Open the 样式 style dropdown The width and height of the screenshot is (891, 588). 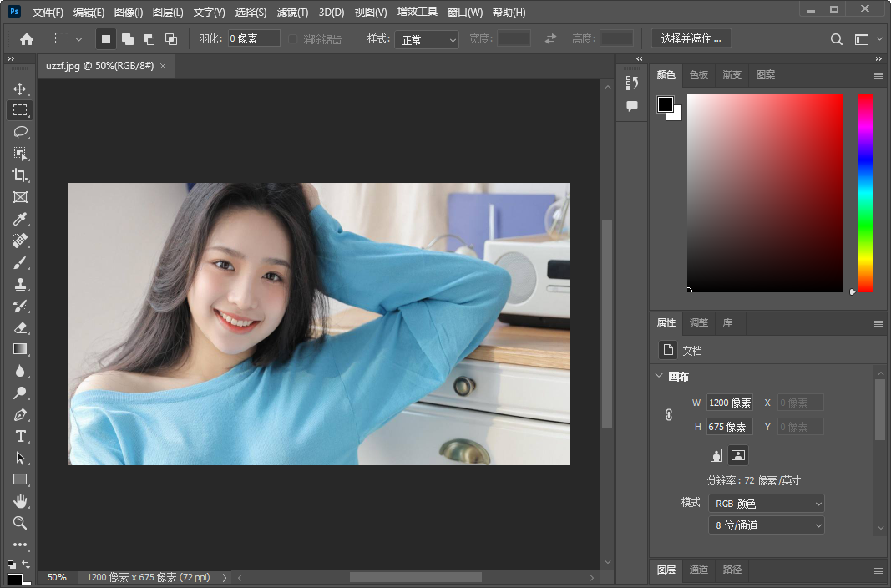(x=427, y=40)
